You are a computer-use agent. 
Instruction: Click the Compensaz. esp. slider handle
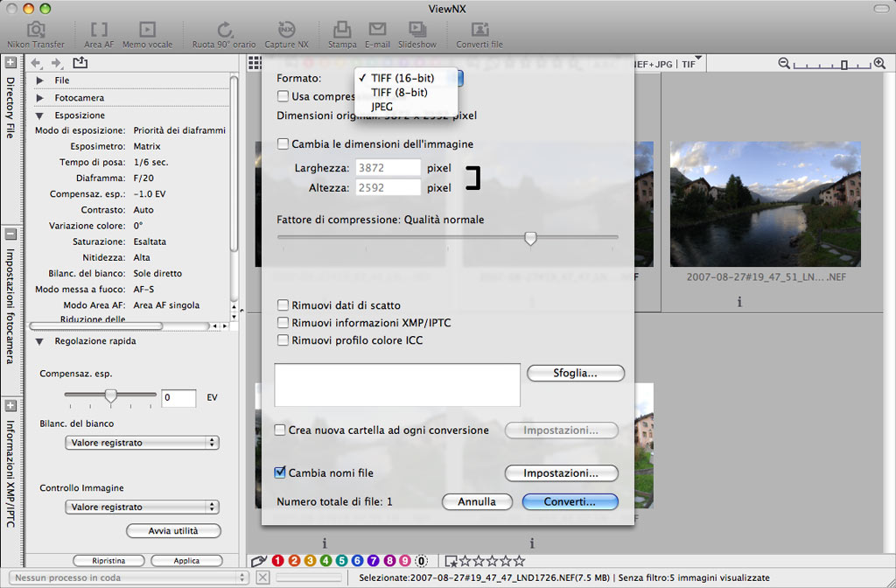coord(111,395)
